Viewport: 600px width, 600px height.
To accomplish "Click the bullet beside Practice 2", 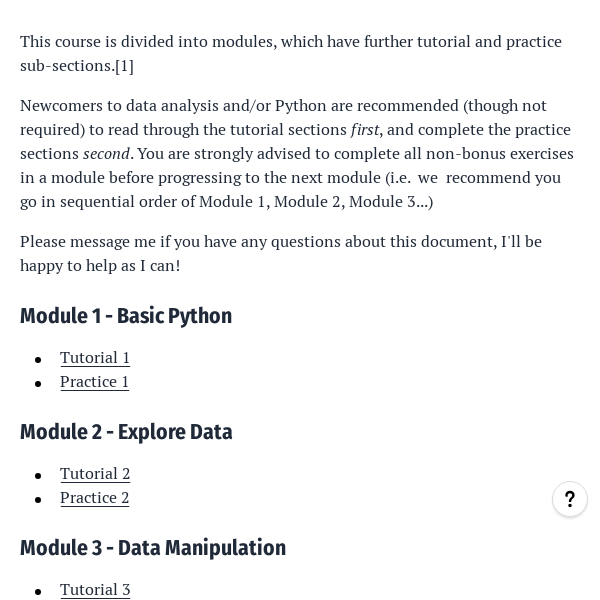I will [x=38, y=499].
